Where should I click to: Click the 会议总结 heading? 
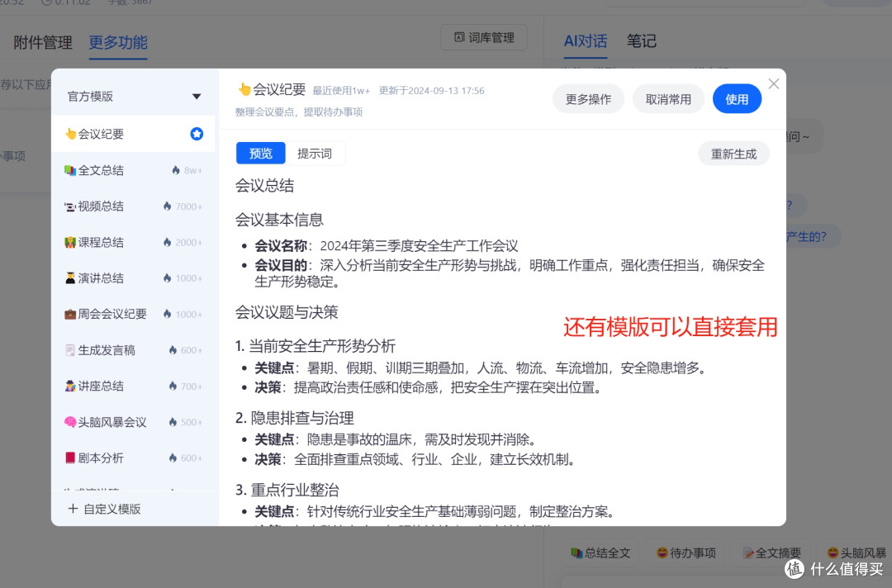click(264, 185)
